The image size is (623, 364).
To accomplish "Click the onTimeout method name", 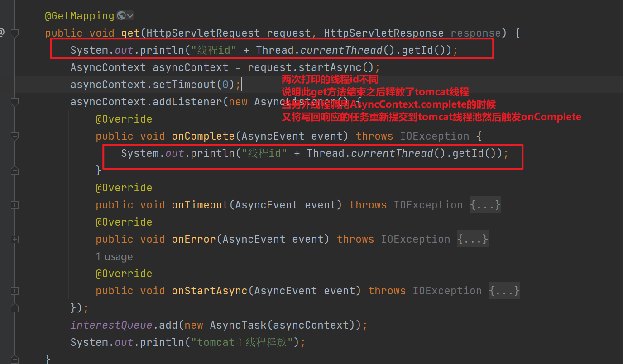I will click(200, 205).
